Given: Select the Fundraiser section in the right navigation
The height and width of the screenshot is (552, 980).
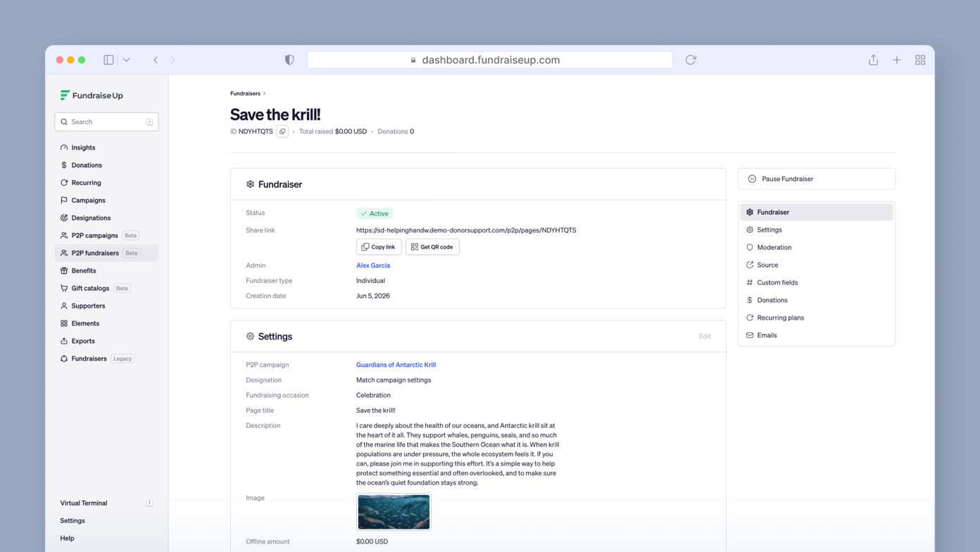Looking at the screenshot, I should point(817,212).
